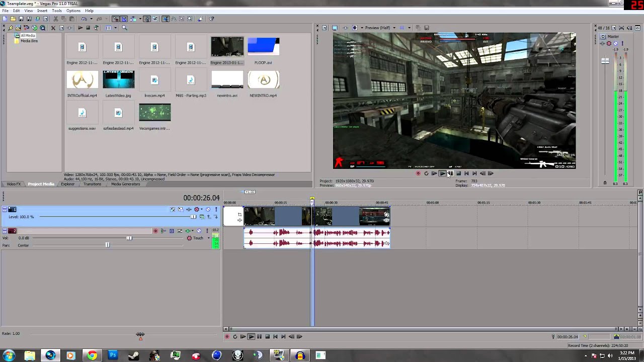
Task: Click video track 1 Level slider handle
Action: (x=193, y=217)
